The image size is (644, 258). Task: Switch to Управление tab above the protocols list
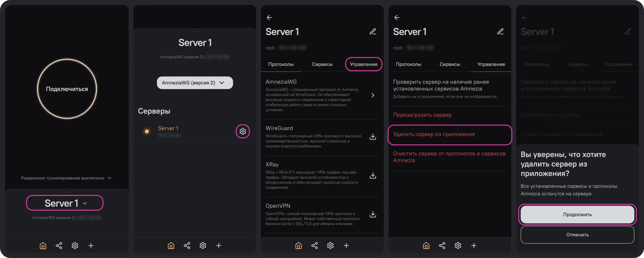[x=364, y=64]
